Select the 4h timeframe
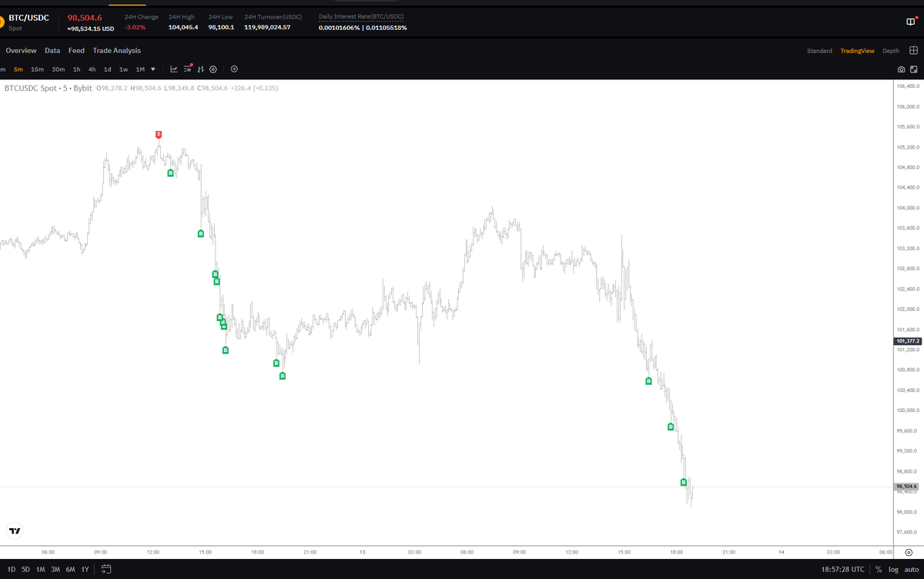Screen dimensions: 924x579 (92, 69)
